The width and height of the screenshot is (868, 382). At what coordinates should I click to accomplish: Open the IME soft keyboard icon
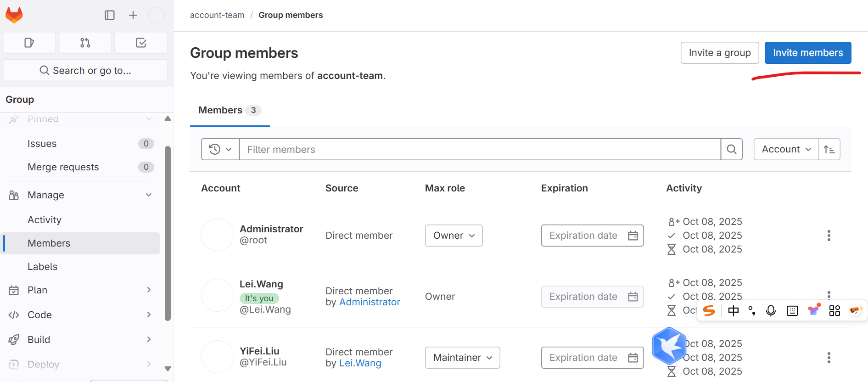(x=792, y=311)
